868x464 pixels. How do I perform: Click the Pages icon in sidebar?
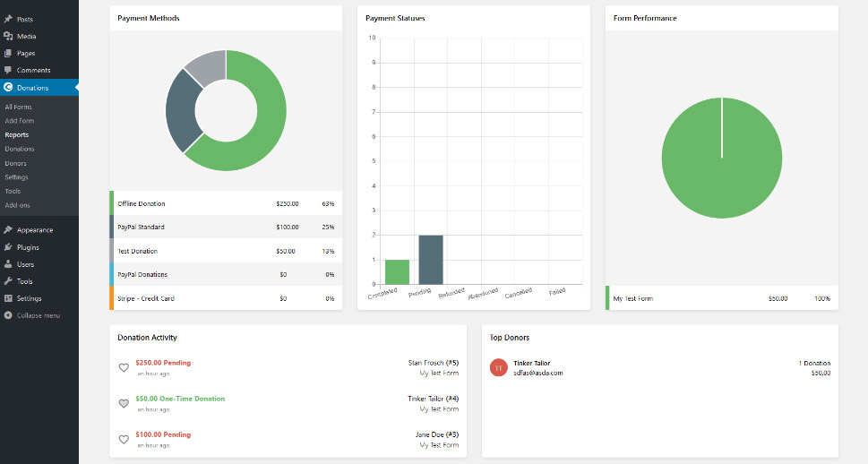tap(8, 53)
